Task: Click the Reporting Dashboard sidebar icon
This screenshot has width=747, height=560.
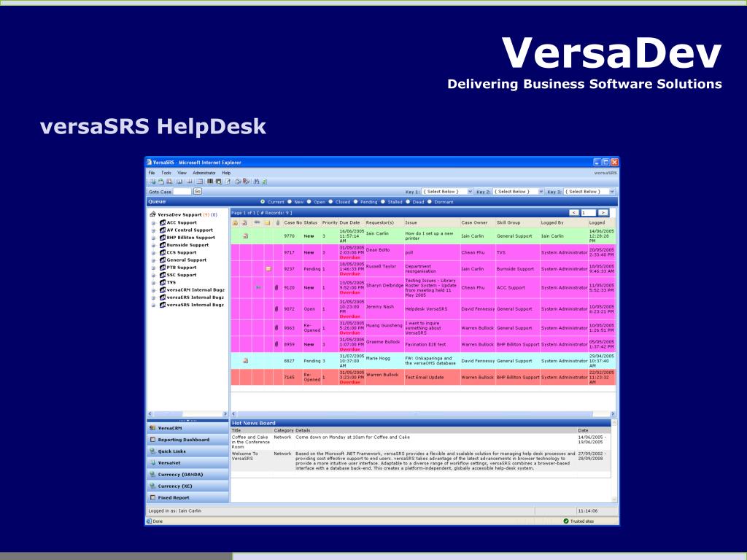Action: pos(152,440)
